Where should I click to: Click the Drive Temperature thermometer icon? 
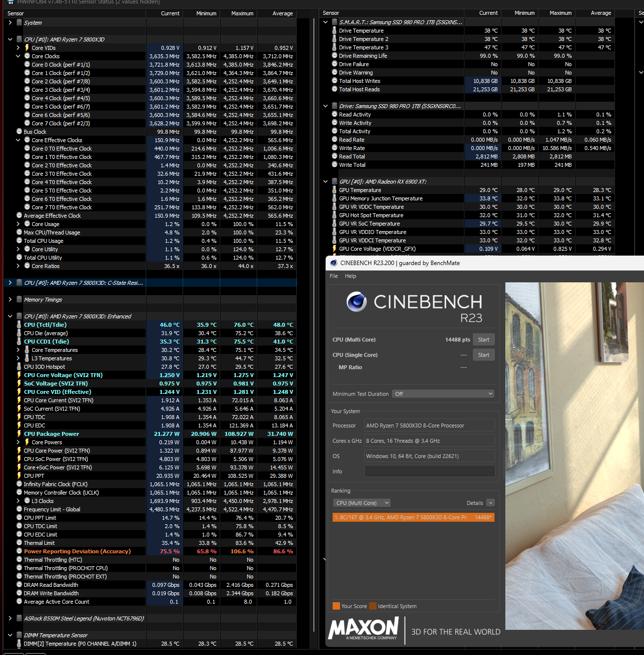point(335,31)
